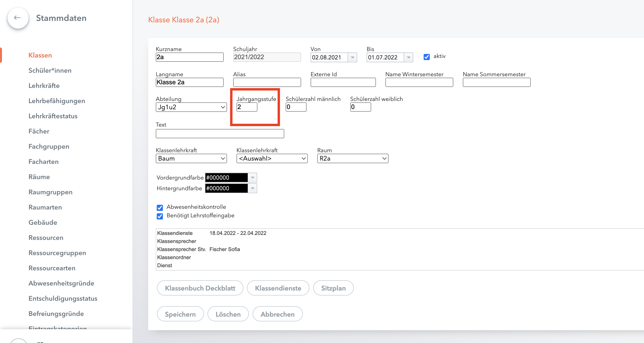
Task: Select the Raum R2a dropdown
Action: (x=352, y=158)
